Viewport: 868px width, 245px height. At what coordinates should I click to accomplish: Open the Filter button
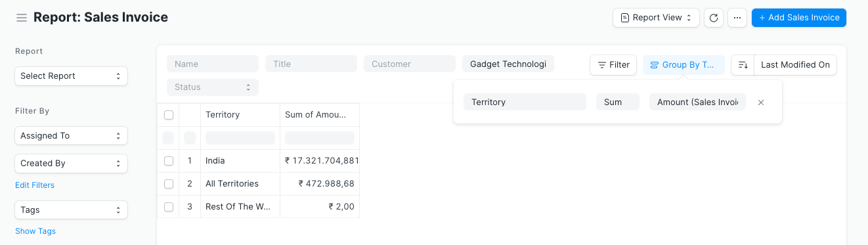coord(613,64)
